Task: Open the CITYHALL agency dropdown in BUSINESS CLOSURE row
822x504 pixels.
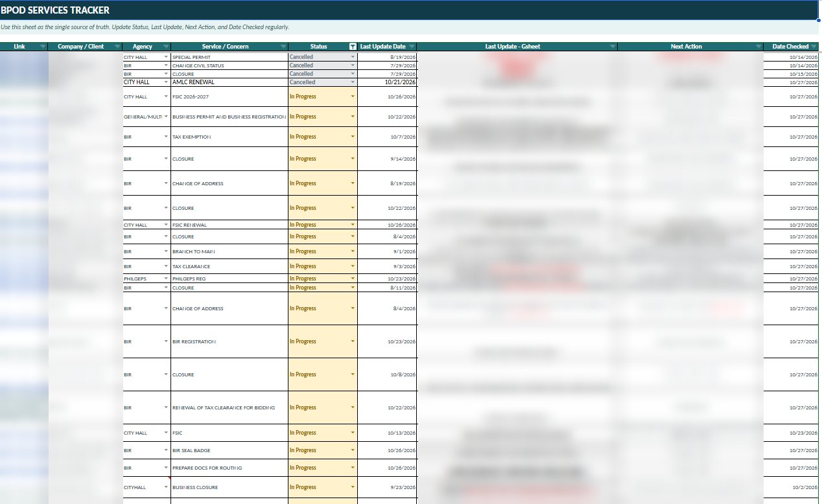Action: [x=166, y=487]
